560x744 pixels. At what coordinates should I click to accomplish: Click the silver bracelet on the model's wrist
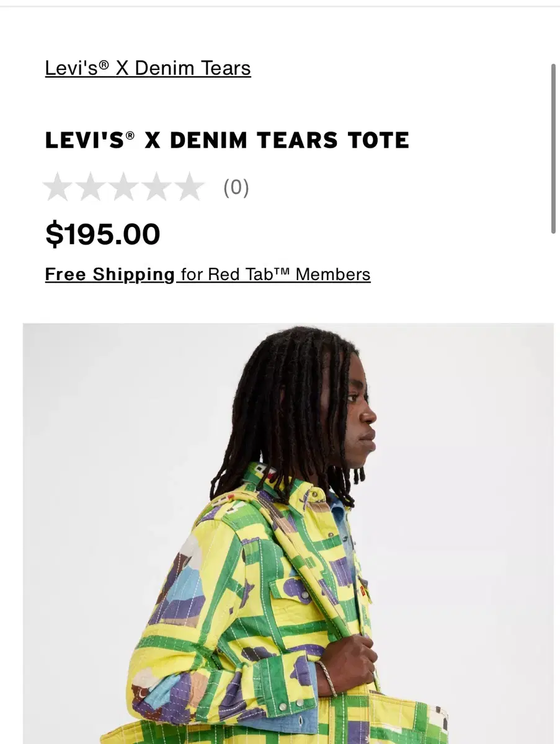click(x=327, y=678)
